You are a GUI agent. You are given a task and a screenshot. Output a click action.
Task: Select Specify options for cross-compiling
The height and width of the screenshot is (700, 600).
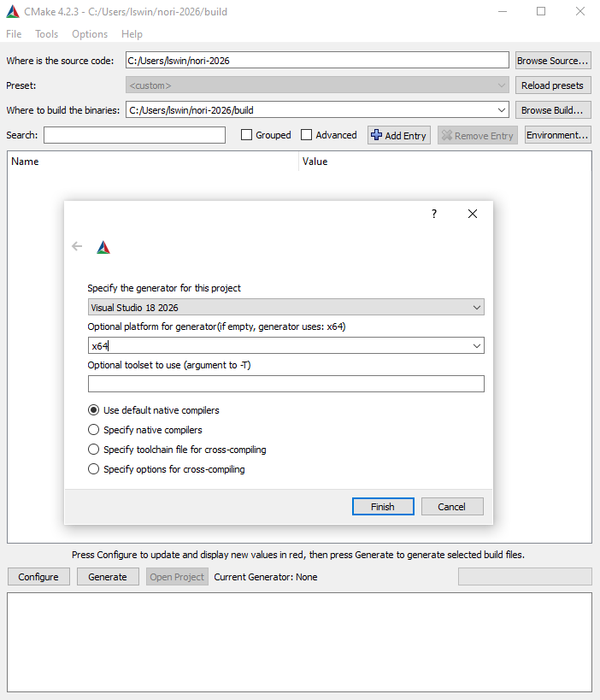[94, 469]
